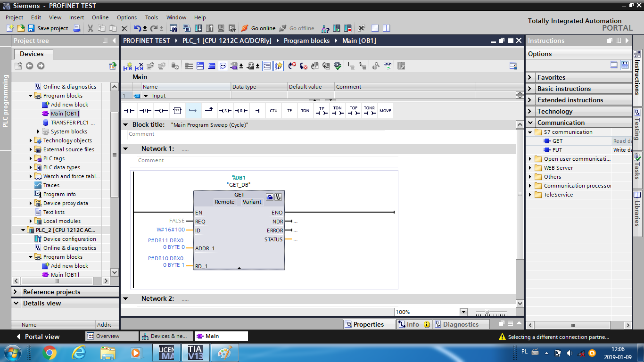Screen dimensions: 644x362
Task: Cut the selection with the scissors icon
Action: tap(90, 28)
